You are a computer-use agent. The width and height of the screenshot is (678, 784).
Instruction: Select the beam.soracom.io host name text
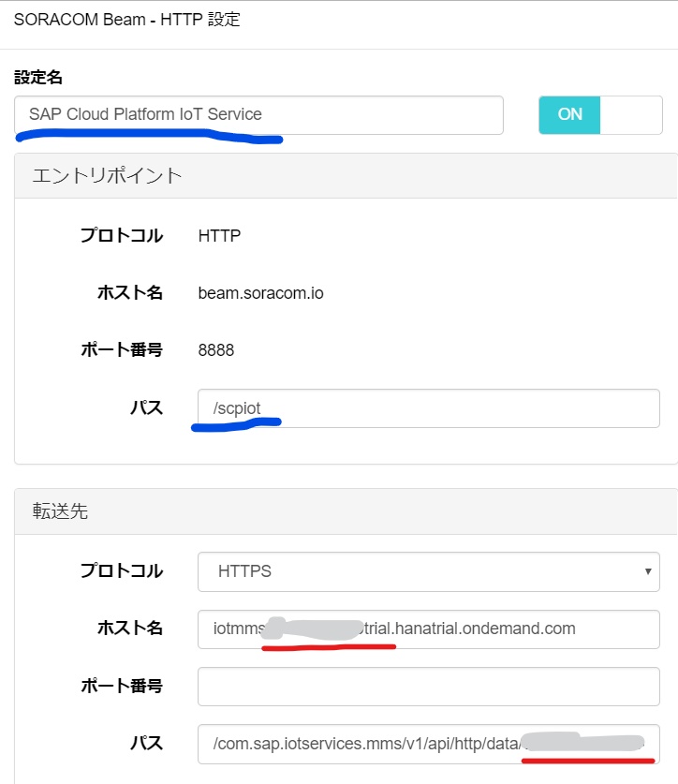260,293
